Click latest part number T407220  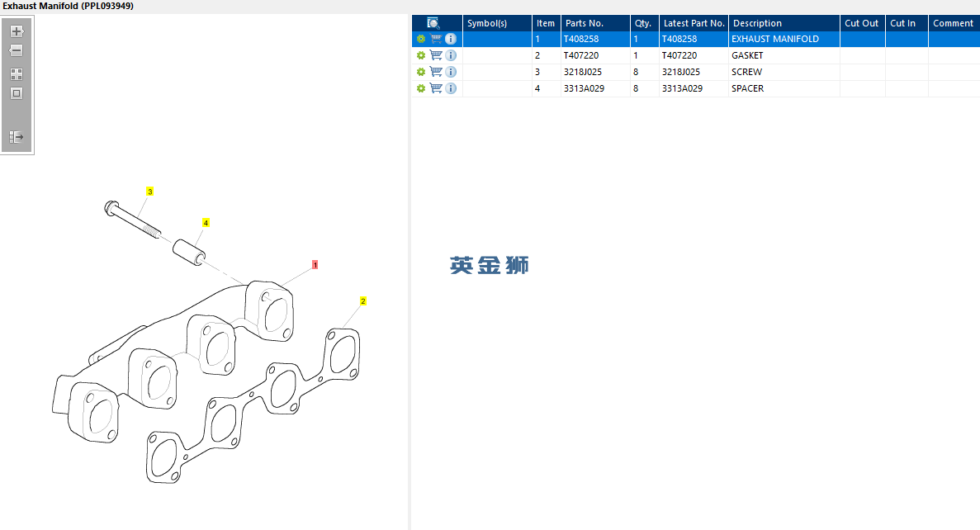coord(679,55)
